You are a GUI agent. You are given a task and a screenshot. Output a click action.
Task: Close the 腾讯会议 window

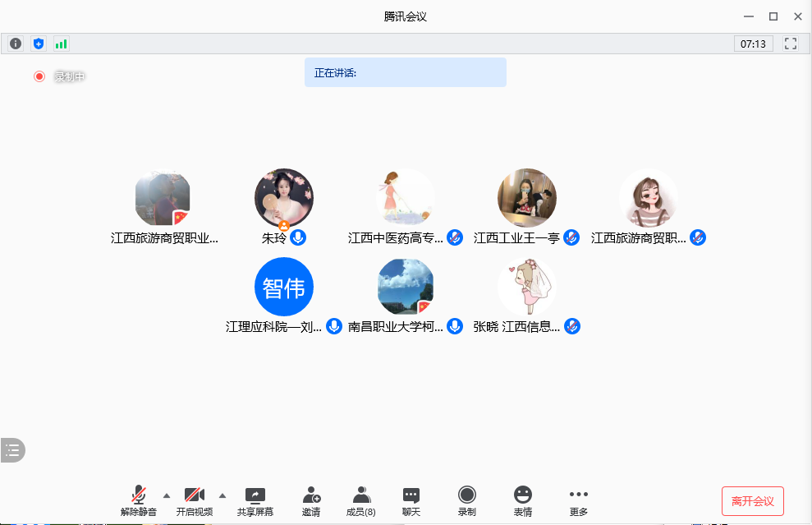[798, 16]
